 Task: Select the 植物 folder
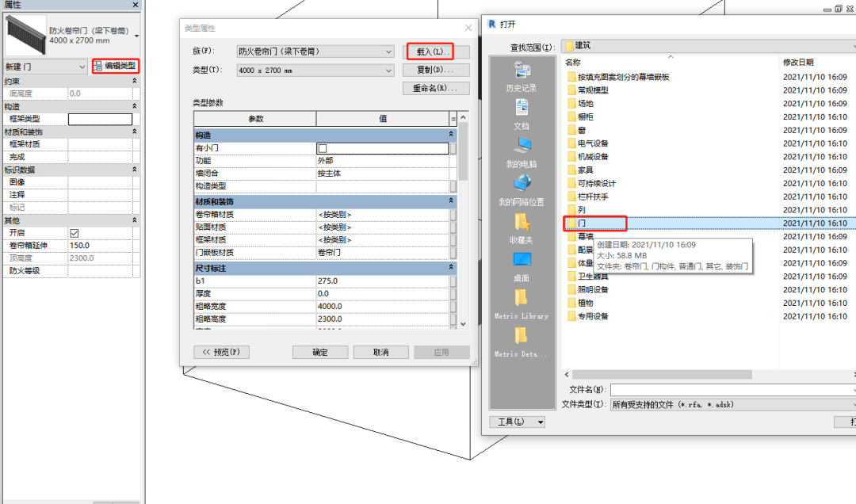(580, 303)
